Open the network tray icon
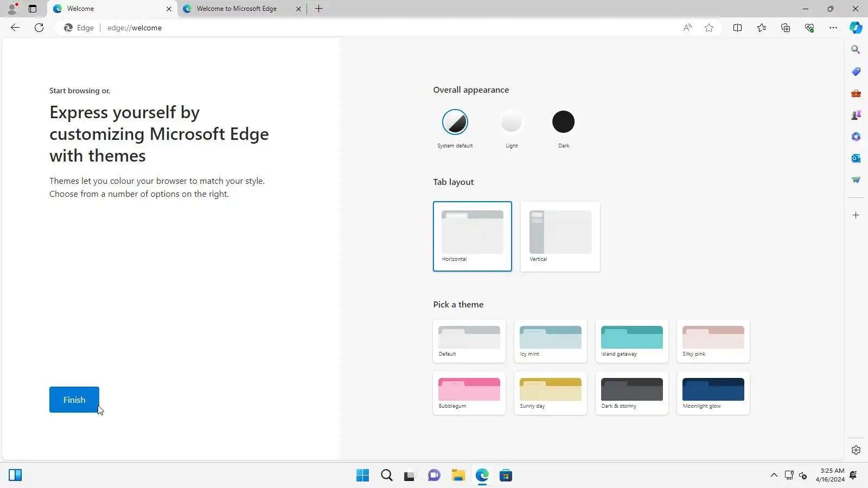 pos(789,476)
